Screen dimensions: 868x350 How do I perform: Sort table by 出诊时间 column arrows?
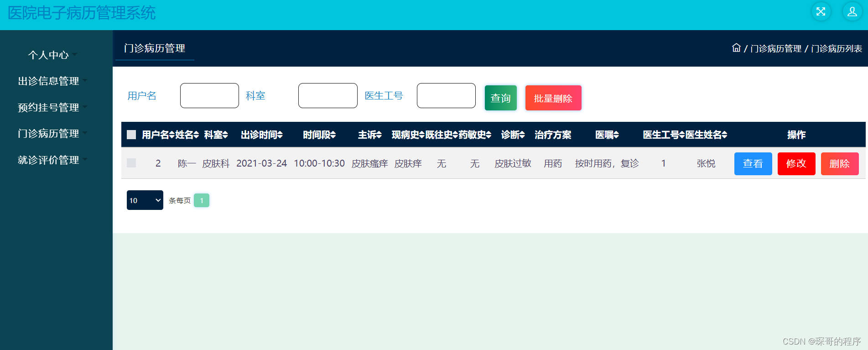coord(280,135)
